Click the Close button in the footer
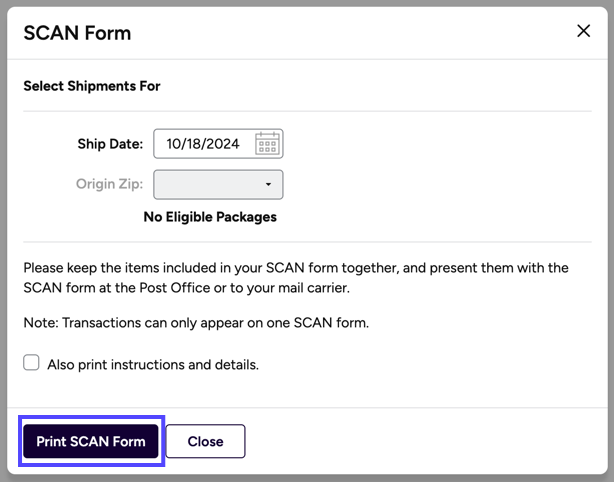Image resolution: width=614 pixels, height=482 pixels. tap(205, 441)
